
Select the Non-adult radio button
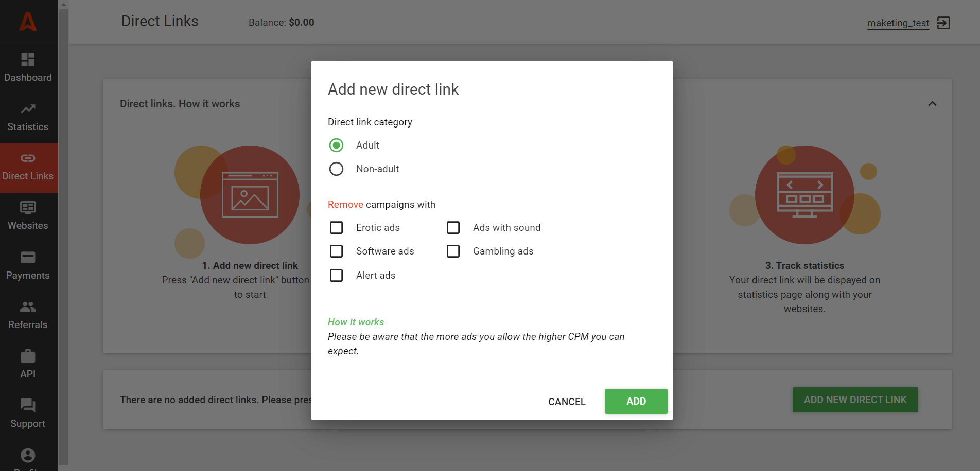[x=336, y=169]
